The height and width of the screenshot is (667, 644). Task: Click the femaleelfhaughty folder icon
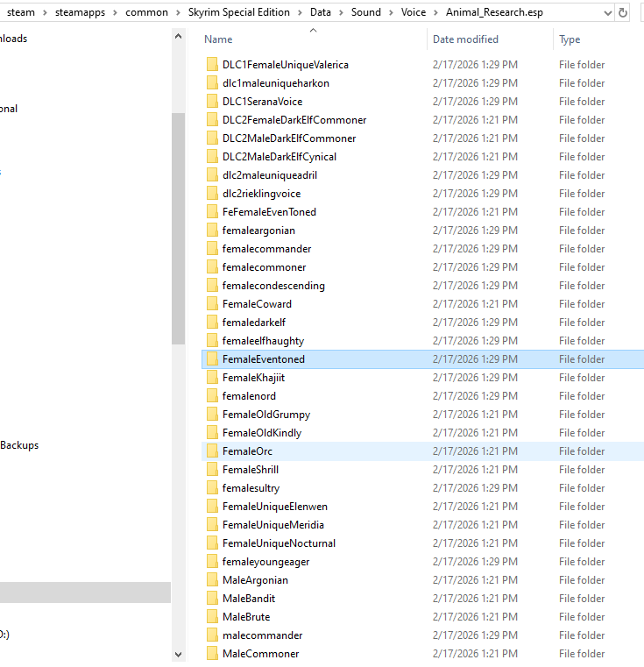[x=212, y=341]
